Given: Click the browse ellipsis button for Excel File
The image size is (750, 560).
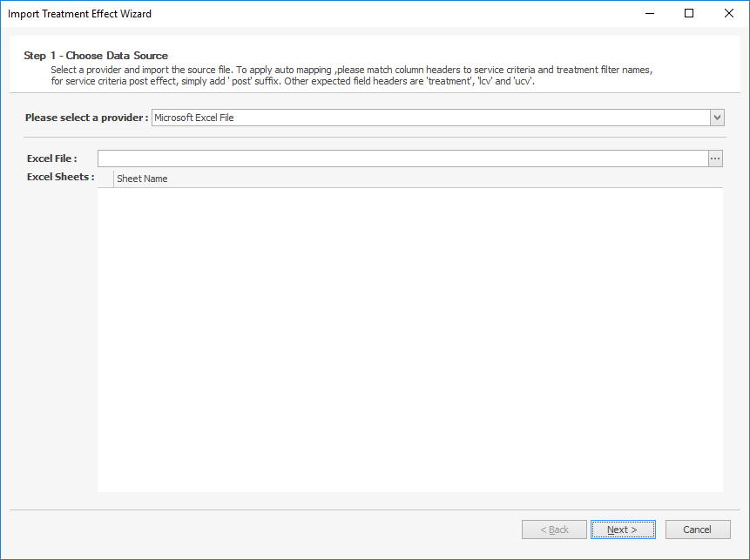Looking at the screenshot, I should (x=715, y=159).
